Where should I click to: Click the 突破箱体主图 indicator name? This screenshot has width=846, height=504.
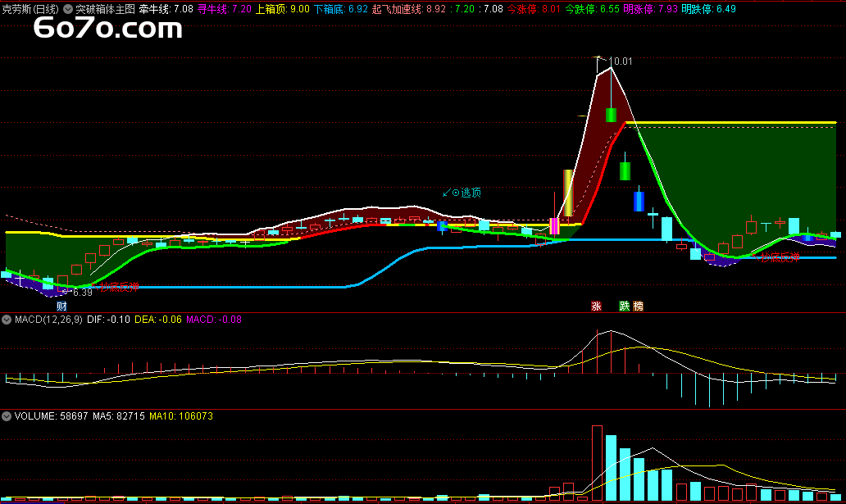105,9
